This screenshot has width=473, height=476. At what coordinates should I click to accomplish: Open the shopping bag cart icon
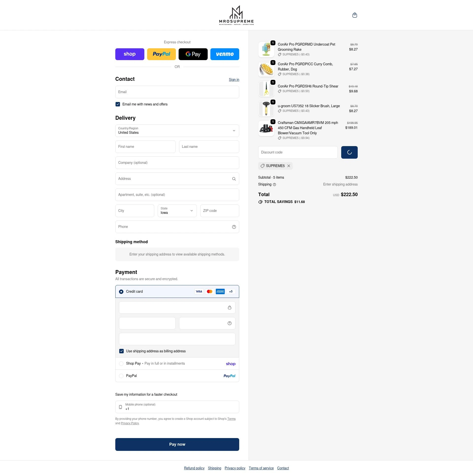point(355,15)
